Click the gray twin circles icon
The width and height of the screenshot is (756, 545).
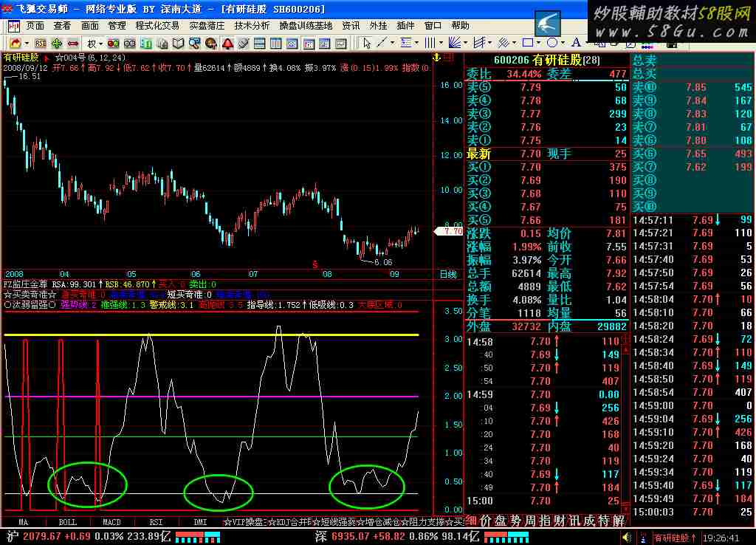(x=130, y=44)
